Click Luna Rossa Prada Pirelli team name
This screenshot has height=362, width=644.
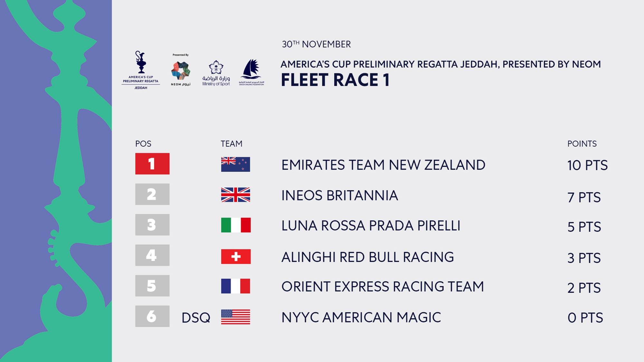coord(371,226)
